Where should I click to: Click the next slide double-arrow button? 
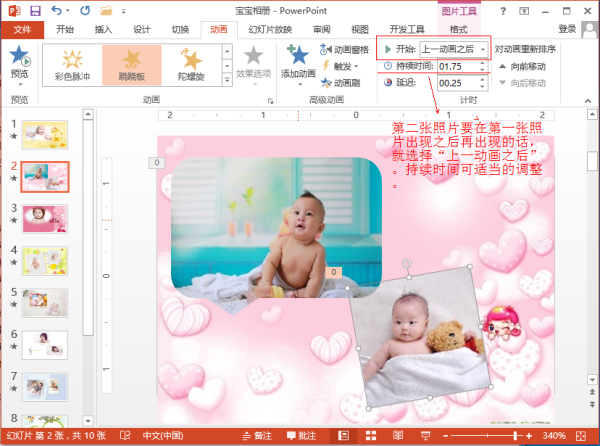click(592, 404)
